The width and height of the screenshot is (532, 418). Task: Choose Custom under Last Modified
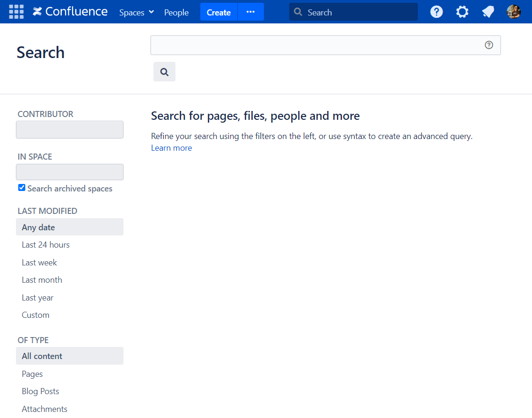tap(35, 315)
